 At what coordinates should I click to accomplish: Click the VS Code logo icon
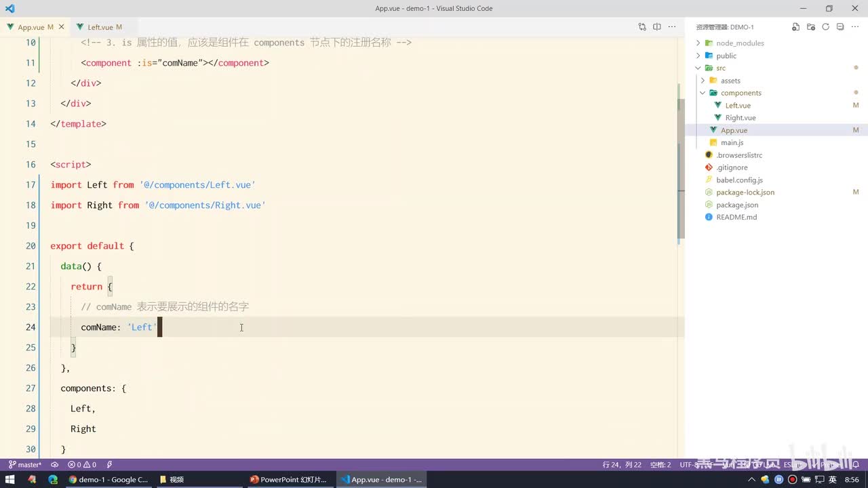[x=9, y=8]
